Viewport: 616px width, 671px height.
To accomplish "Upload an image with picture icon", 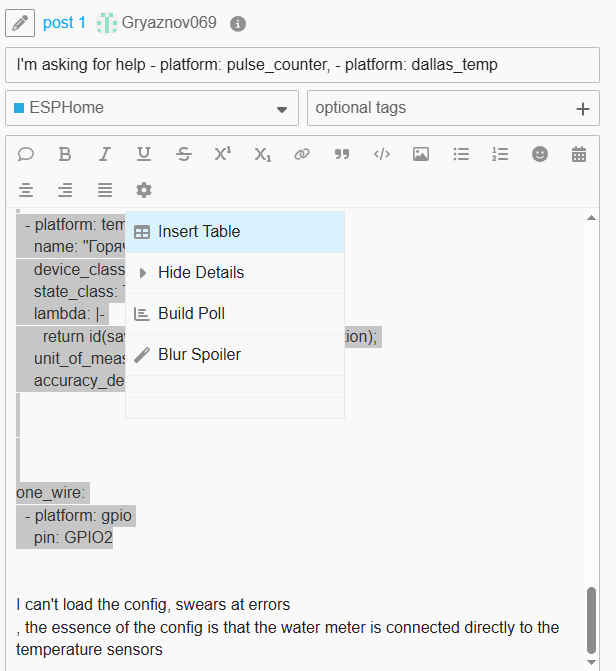I will pos(421,154).
